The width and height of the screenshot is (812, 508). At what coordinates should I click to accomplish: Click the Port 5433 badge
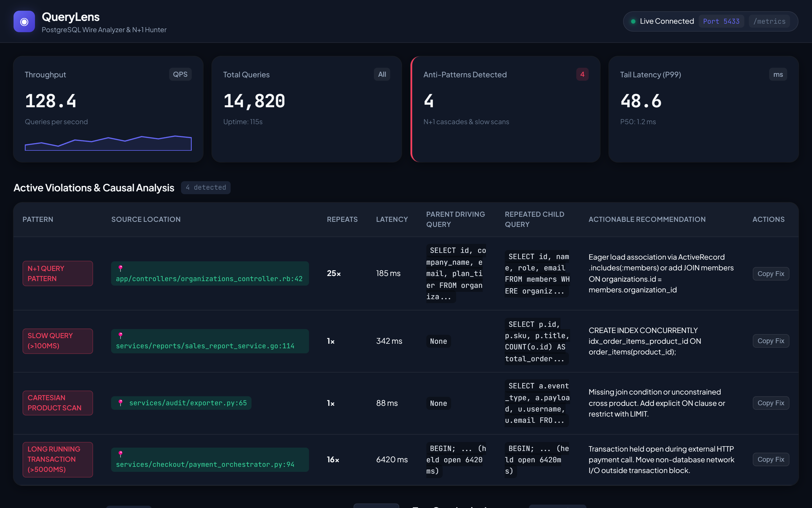[x=721, y=21]
